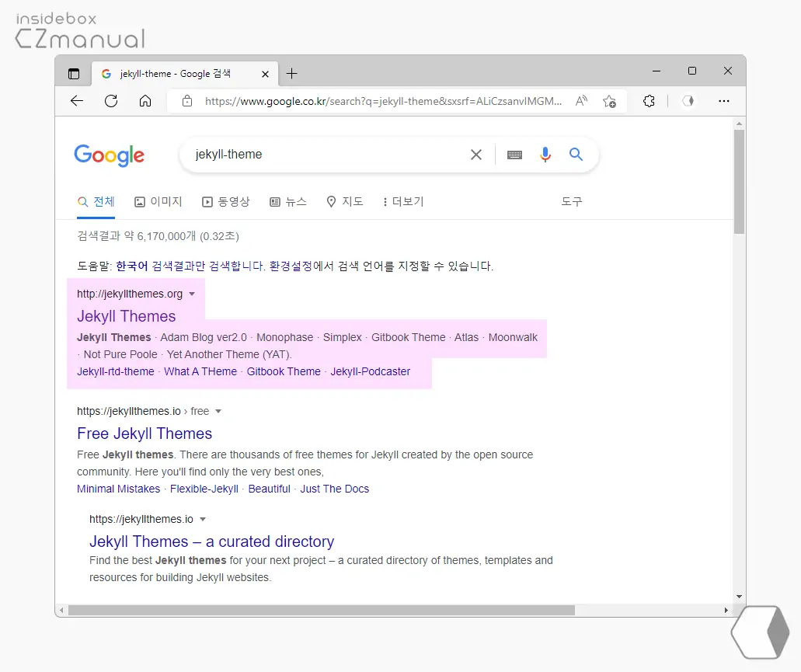Open the Beautiful sitelink

tap(270, 489)
